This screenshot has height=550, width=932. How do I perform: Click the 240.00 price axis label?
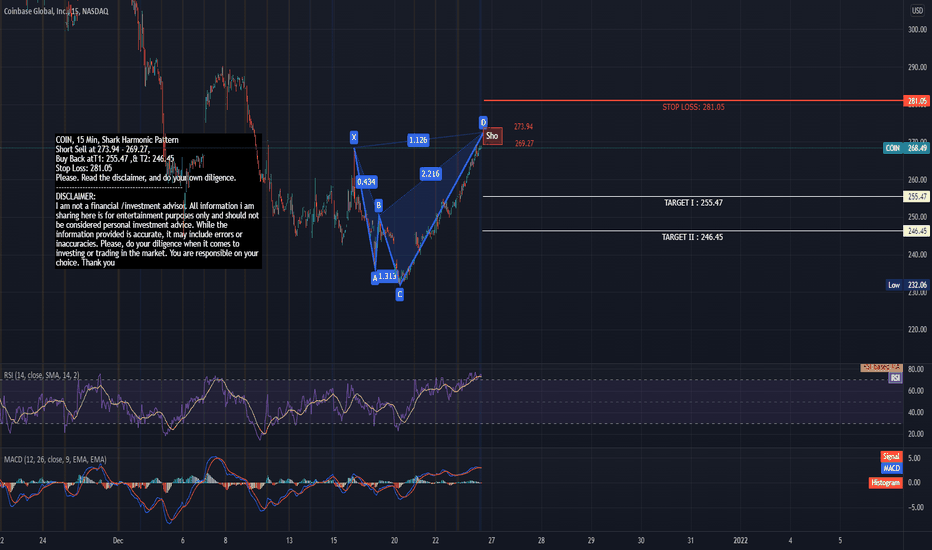917,254
